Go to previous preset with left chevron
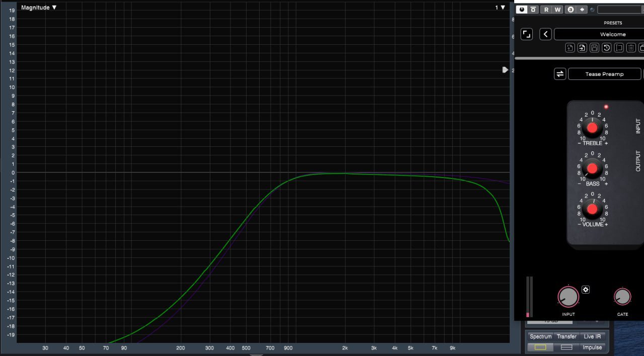Viewport: 644px width, 356px height. coord(545,34)
